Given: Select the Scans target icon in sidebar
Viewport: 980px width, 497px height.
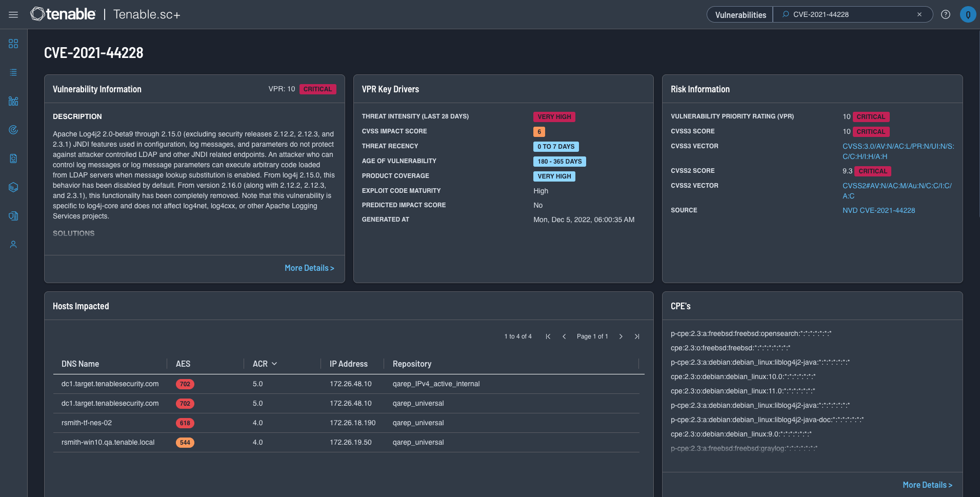Looking at the screenshot, I should [13, 130].
